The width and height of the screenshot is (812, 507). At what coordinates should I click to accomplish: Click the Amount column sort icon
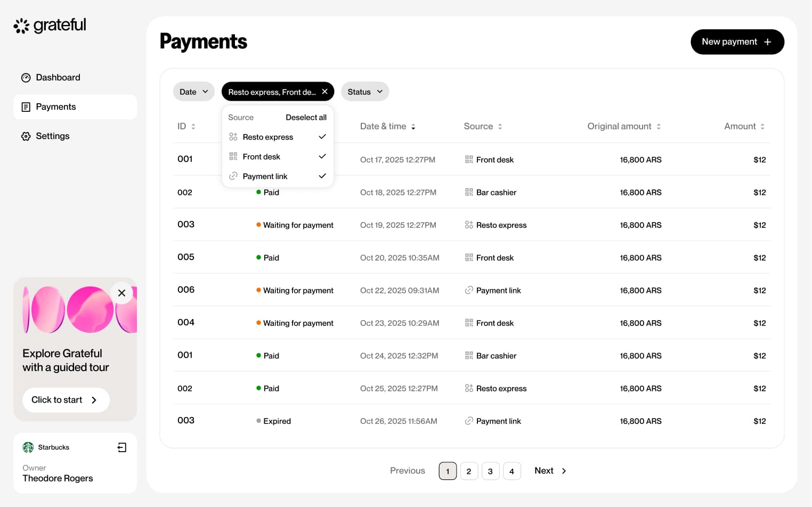[x=762, y=127]
